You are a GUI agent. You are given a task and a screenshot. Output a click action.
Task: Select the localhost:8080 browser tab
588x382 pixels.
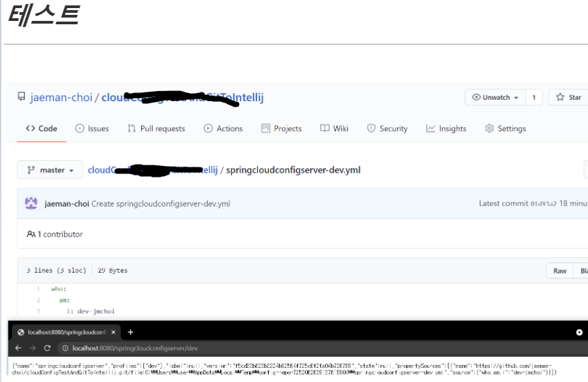[x=66, y=332]
